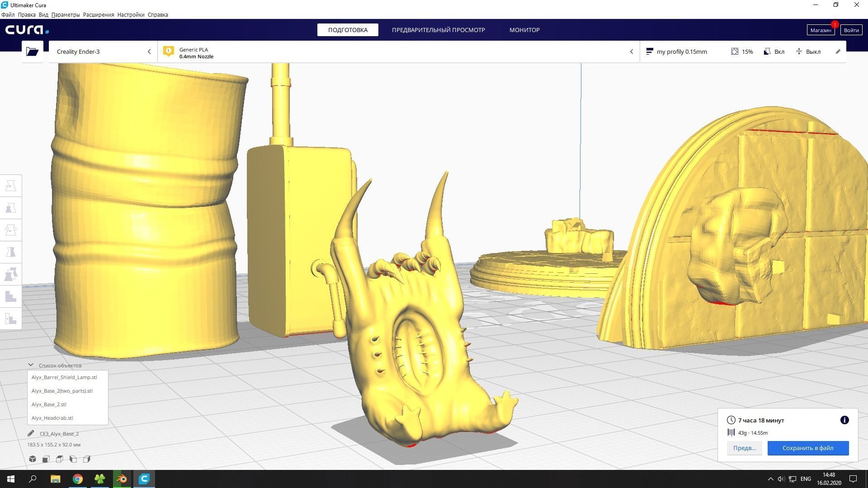Click the print info icon in slice panel
Viewport: 868px width, 488px height.
click(x=844, y=420)
